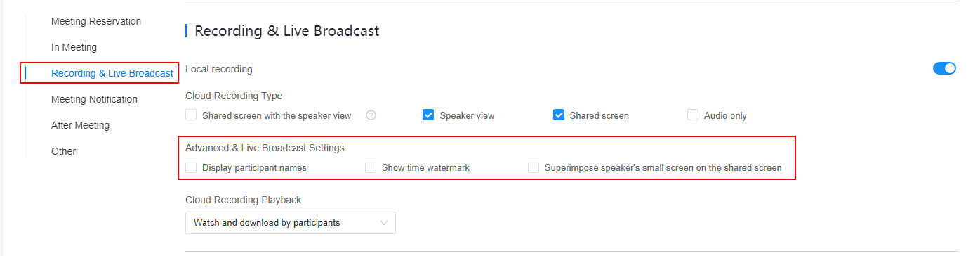
Task: Uncheck the Shared screen recording checkbox
Action: point(559,115)
